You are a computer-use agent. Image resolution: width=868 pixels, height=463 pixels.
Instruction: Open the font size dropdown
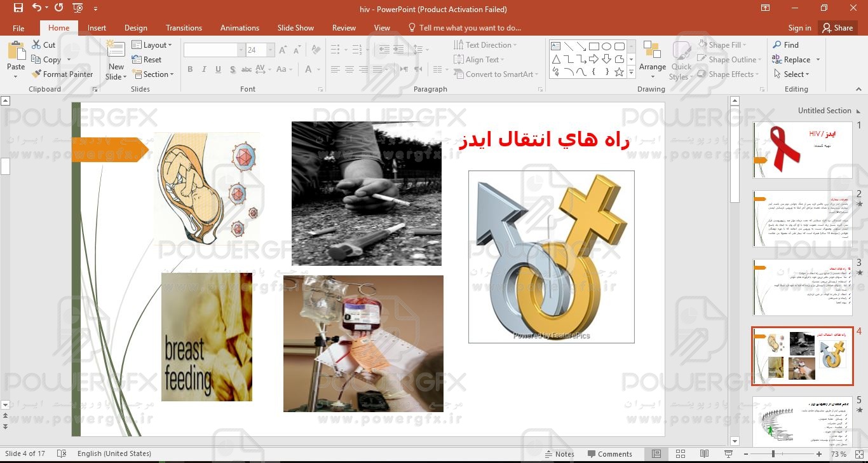pos(271,50)
